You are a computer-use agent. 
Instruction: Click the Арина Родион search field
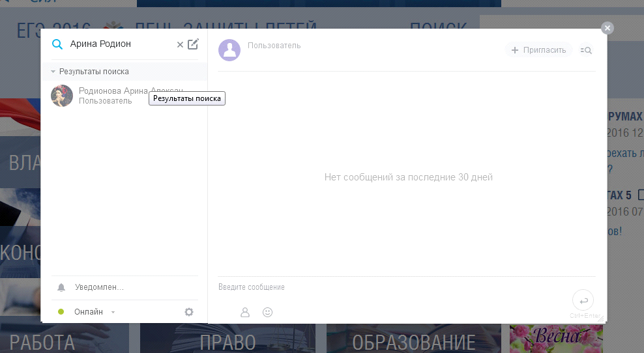pyautogui.click(x=117, y=44)
